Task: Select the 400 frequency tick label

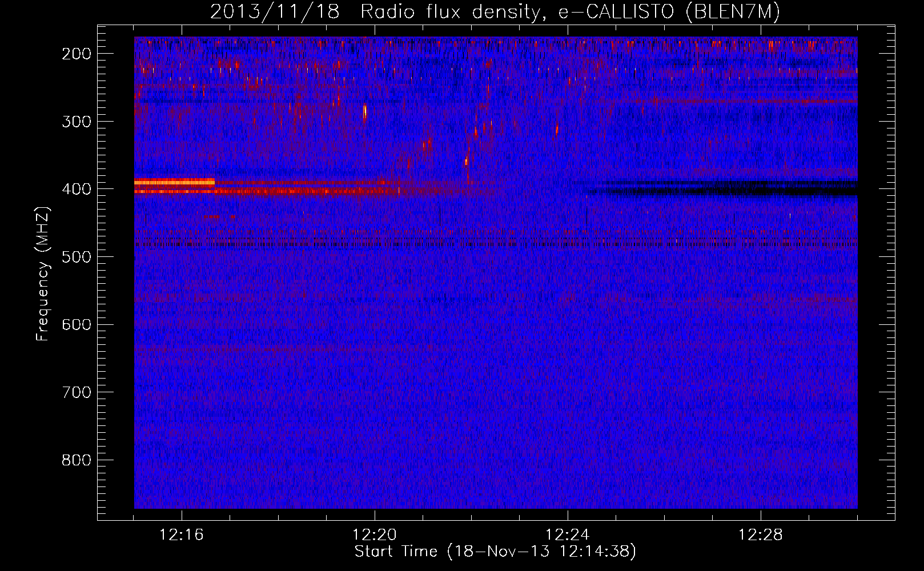Action: [x=76, y=189]
